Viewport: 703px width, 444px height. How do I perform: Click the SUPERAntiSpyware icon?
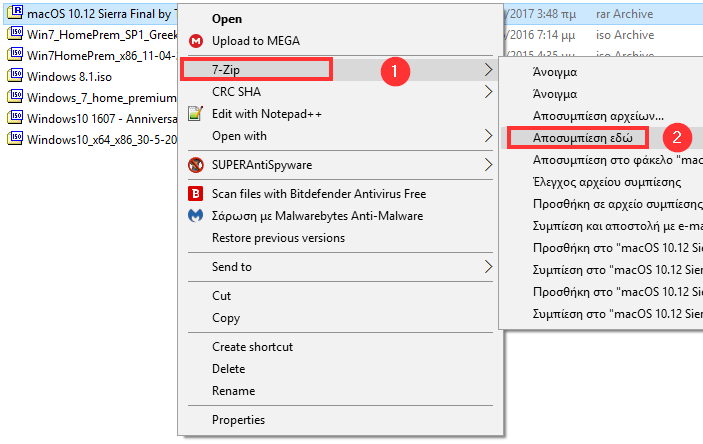(x=195, y=165)
